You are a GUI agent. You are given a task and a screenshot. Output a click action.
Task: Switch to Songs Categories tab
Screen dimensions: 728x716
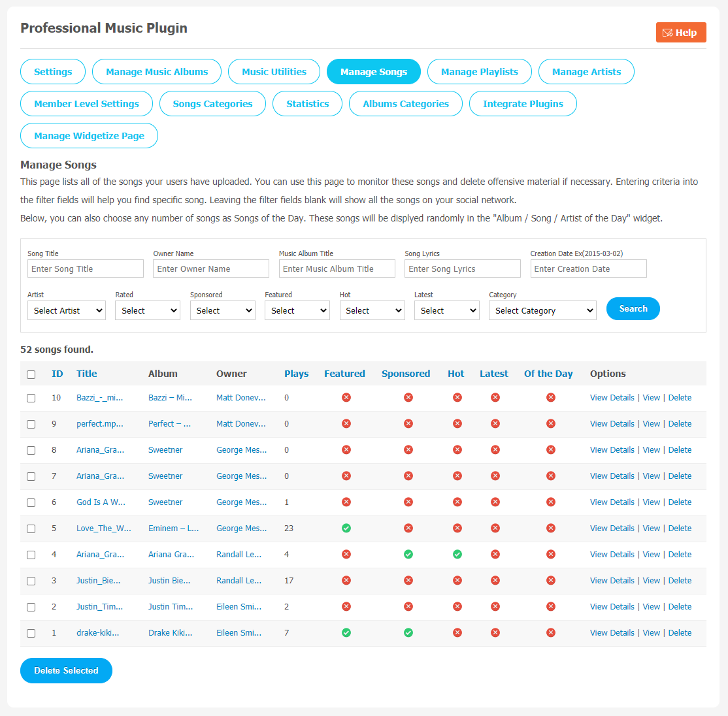coord(212,103)
